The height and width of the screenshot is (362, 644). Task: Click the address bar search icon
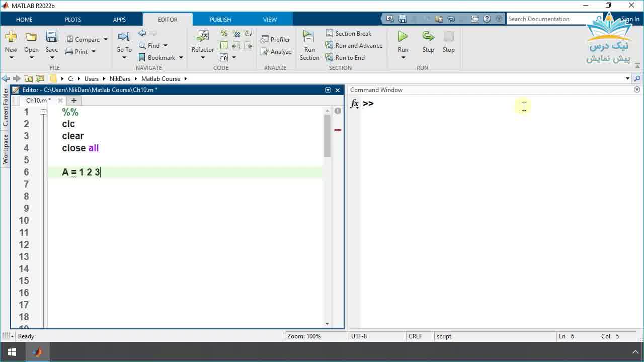coord(637,78)
